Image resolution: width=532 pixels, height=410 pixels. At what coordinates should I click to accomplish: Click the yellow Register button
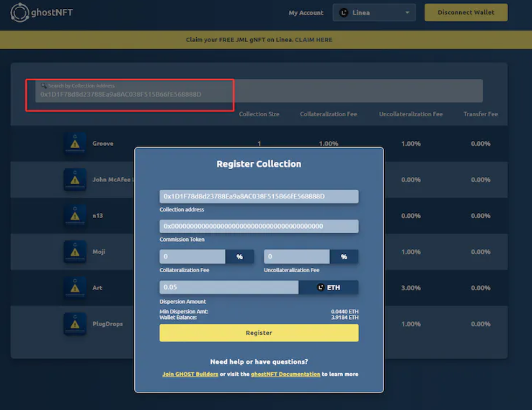[x=259, y=333]
